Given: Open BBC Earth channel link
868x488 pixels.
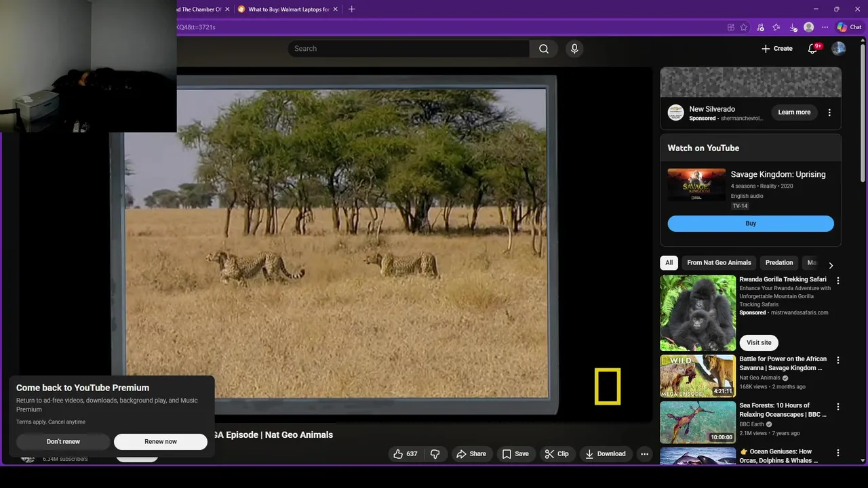Looking at the screenshot, I should [x=751, y=424].
